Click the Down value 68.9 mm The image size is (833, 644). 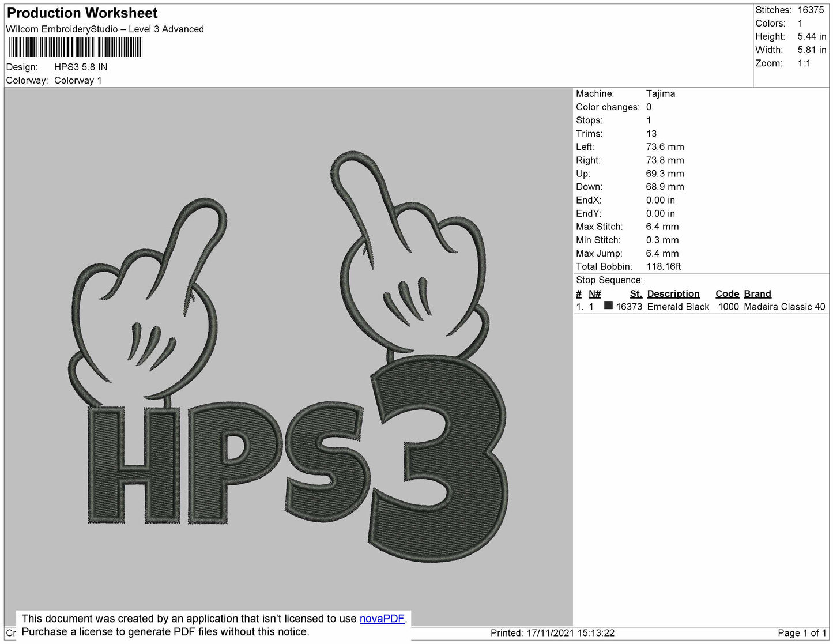tap(665, 186)
